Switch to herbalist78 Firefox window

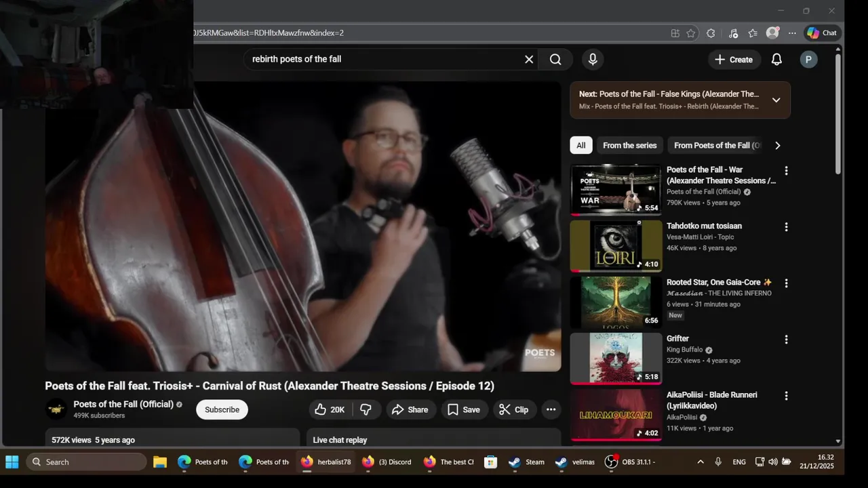click(327, 462)
